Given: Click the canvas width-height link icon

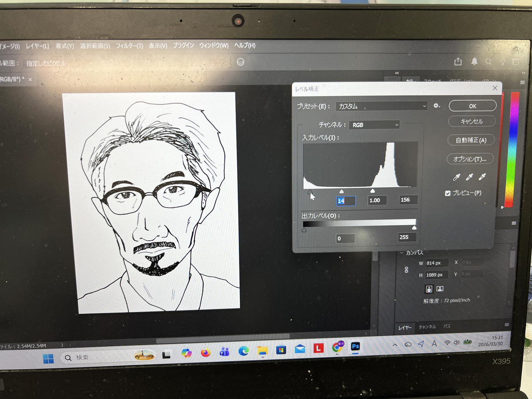Looking at the screenshot, I should pyautogui.click(x=406, y=270).
